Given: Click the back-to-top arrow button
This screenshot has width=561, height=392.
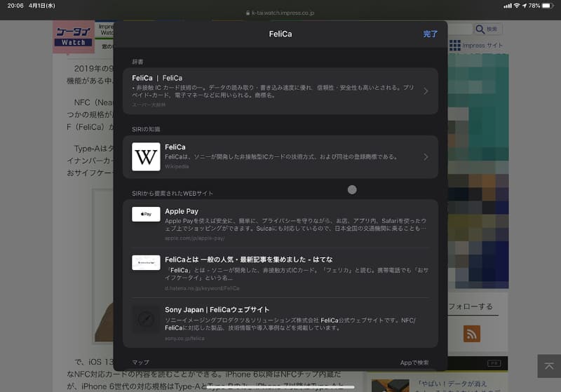Looking at the screenshot, I should 549,366.
